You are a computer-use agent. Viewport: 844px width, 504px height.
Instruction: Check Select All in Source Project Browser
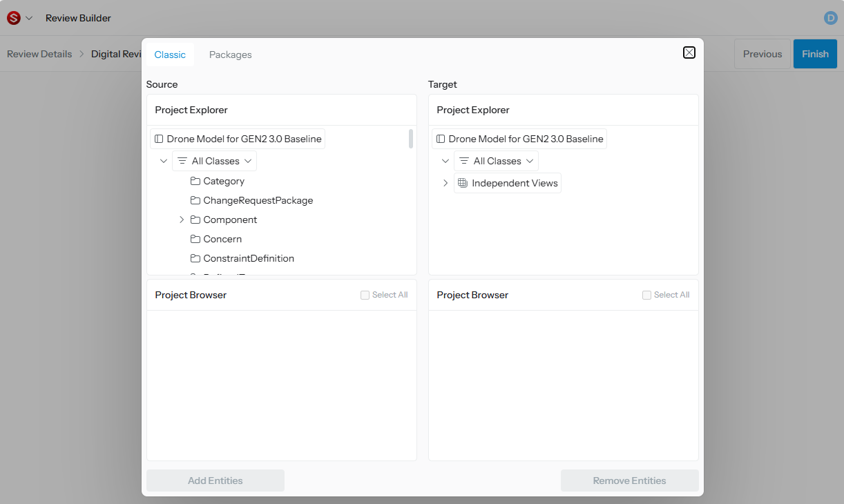pyautogui.click(x=365, y=295)
